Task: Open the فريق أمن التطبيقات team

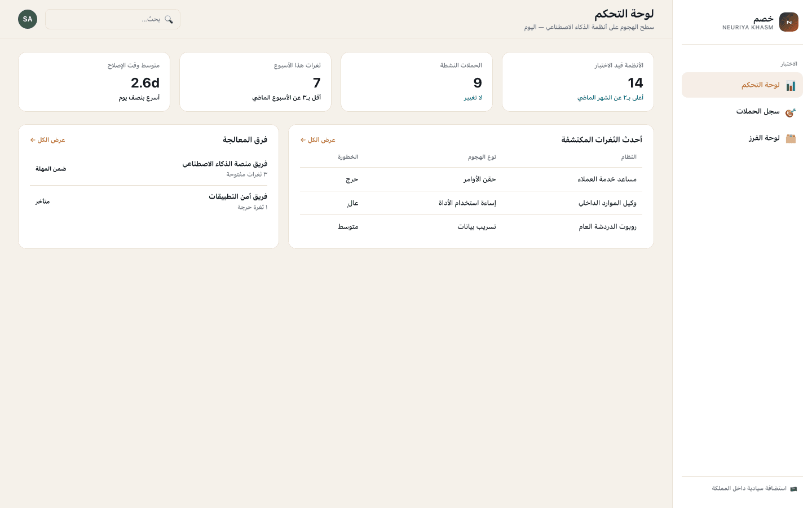Action: tap(238, 197)
